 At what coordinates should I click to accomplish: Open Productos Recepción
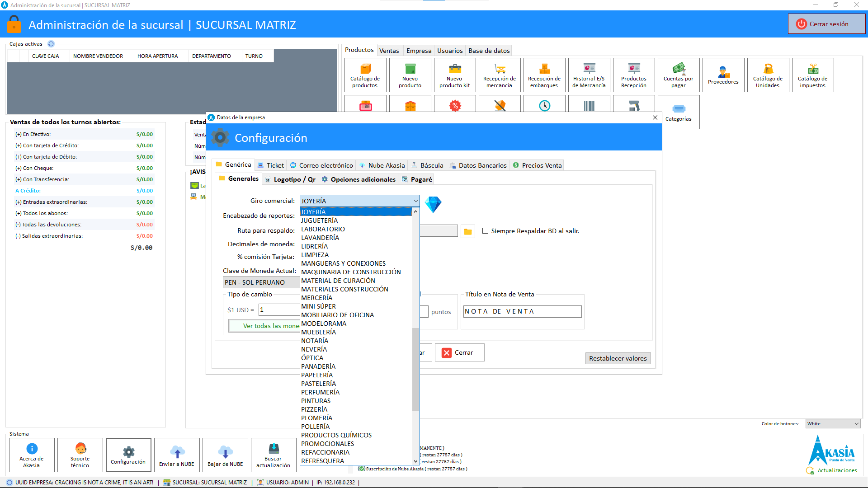[x=634, y=75]
